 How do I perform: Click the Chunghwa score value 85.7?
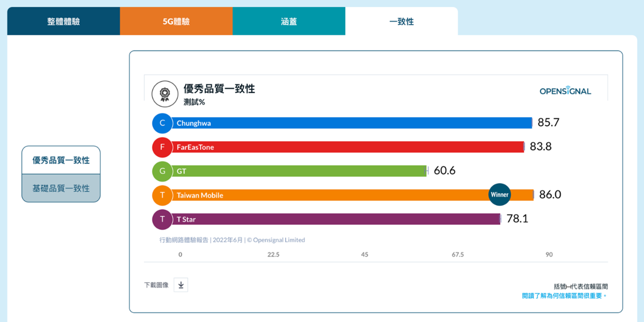pos(549,122)
